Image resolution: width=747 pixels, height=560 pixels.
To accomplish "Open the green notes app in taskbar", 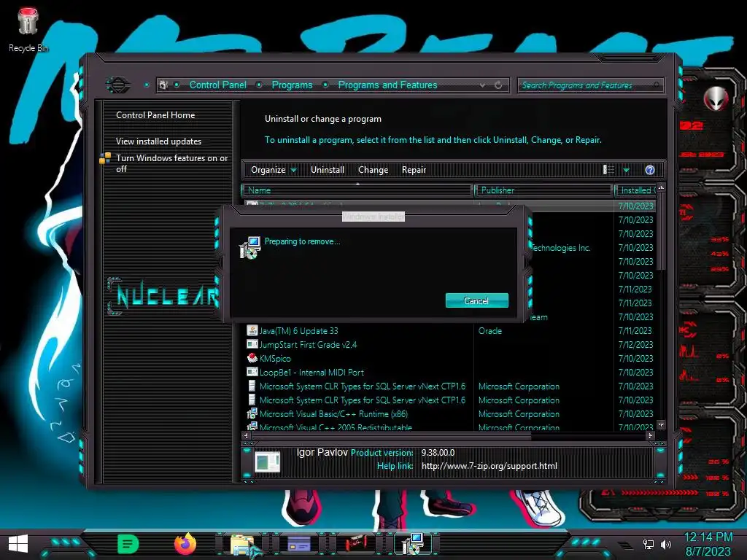I will click(128, 544).
